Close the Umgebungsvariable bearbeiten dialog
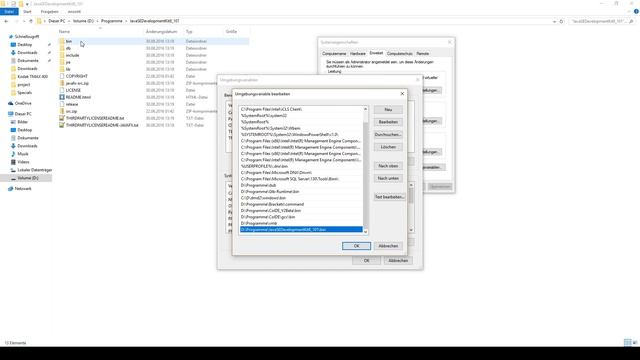640x360 pixels. click(402, 94)
